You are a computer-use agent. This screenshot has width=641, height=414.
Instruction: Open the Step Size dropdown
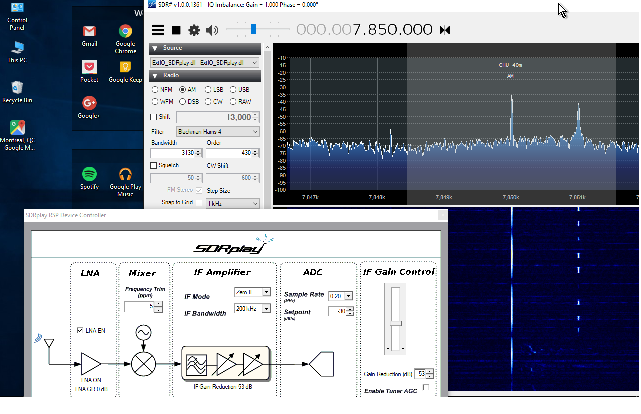(232, 203)
